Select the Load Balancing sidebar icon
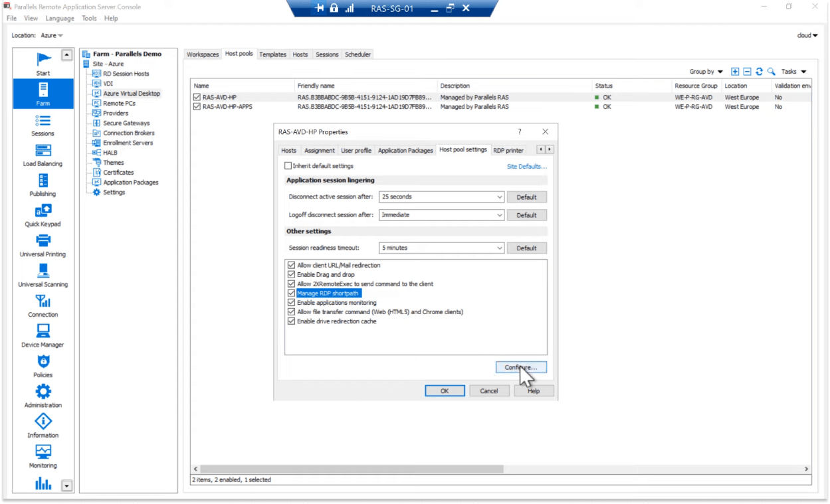 click(x=43, y=154)
